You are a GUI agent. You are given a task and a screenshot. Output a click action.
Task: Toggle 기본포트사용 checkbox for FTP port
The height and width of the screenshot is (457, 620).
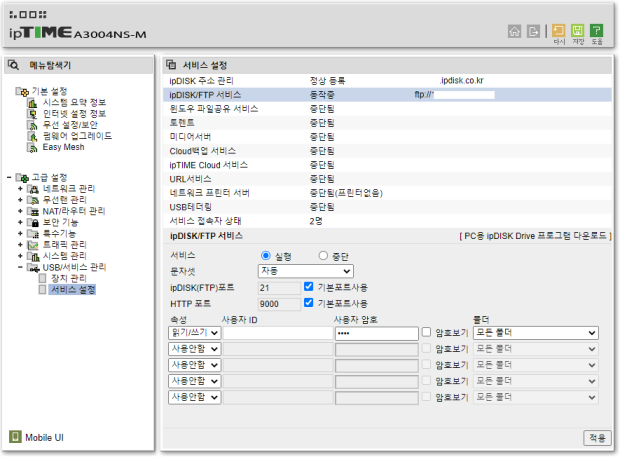pos(308,287)
